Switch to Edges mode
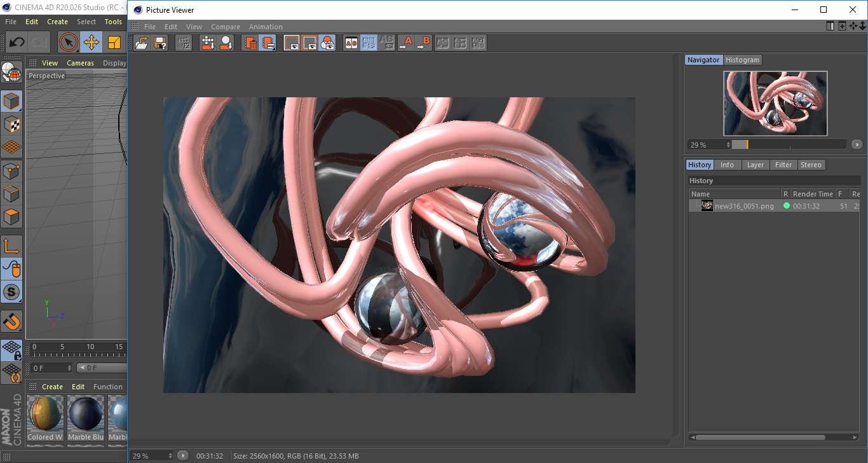 [11, 194]
